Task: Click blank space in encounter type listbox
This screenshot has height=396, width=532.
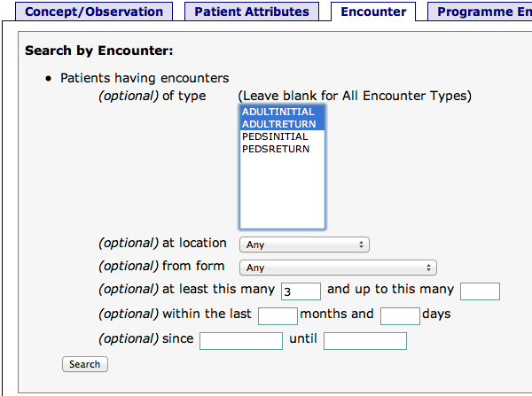Action: 282,195
